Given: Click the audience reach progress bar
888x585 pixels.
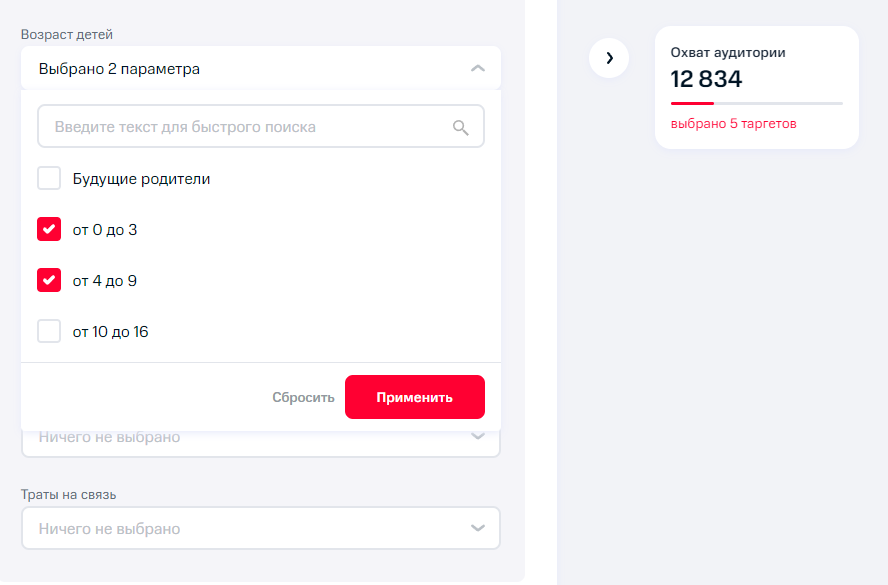Looking at the screenshot, I should tap(756, 103).
